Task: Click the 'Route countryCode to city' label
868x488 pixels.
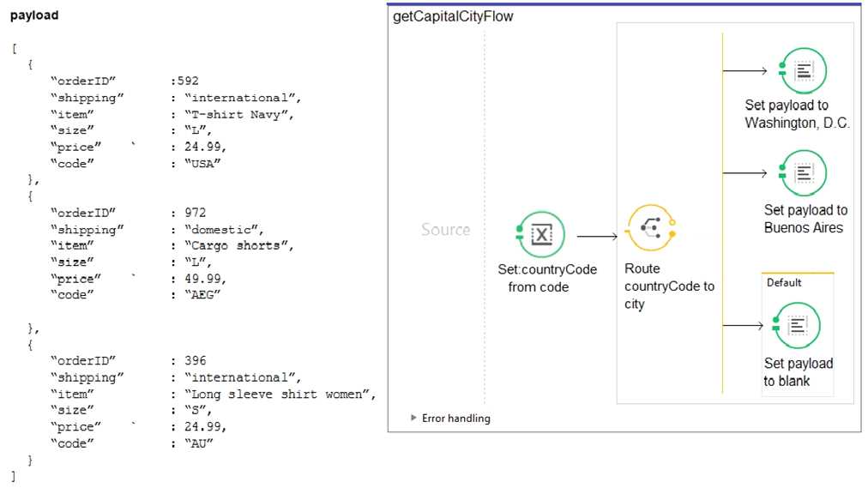Action: (669, 286)
